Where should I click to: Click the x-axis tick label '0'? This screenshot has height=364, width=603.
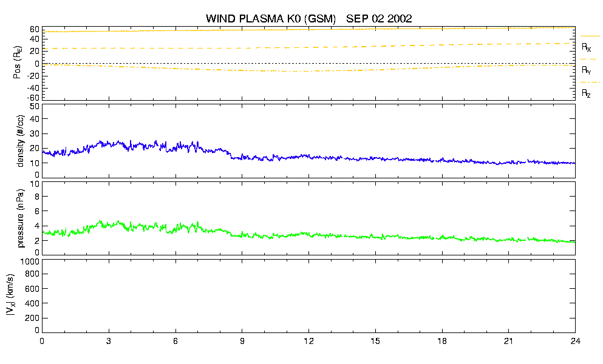pos(42,341)
